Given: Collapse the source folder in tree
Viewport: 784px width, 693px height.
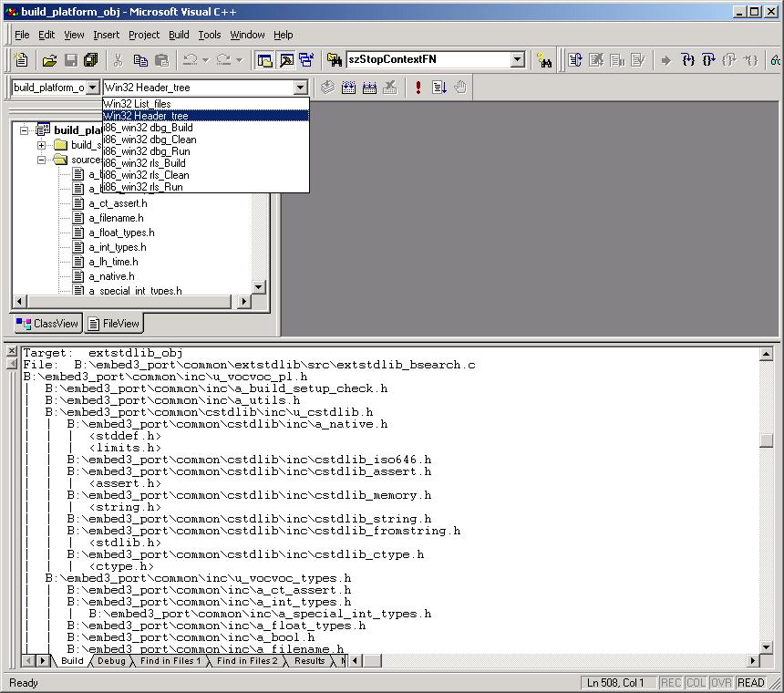Looking at the screenshot, I should [x=42, y=160].
